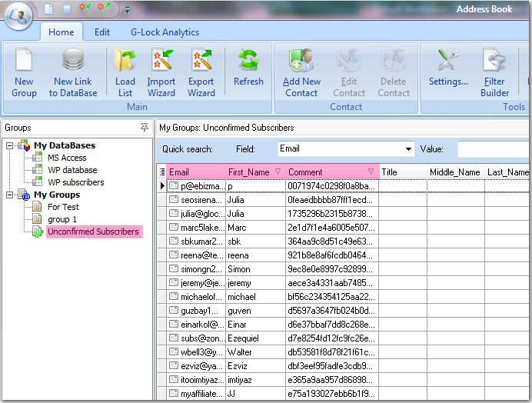
Task: Click the Quick search Value input field
Action: pyautogui.click(x=494, y=149)
